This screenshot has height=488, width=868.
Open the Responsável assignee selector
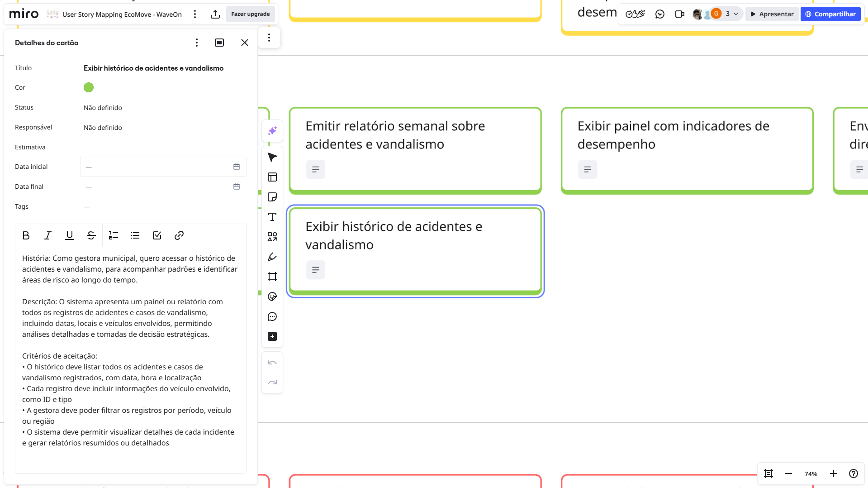click(x=103, y=128)
